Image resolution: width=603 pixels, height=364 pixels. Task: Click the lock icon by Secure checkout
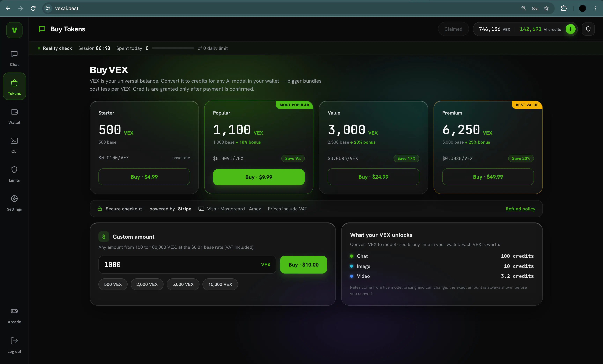[100, 208]
